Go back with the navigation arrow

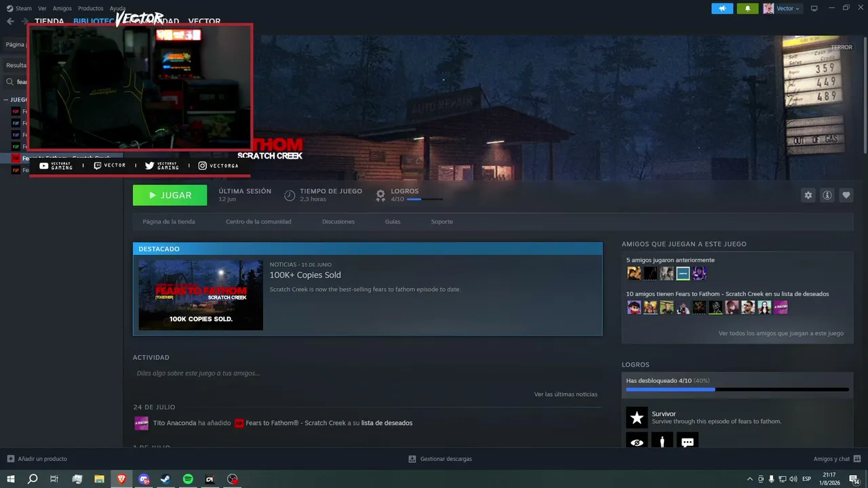point(10,21)
